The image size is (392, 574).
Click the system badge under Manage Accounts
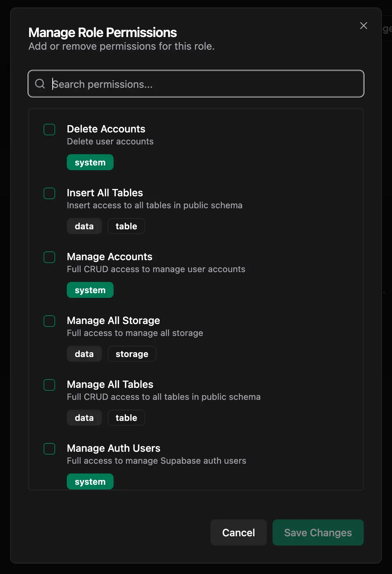tap(90, 290)
